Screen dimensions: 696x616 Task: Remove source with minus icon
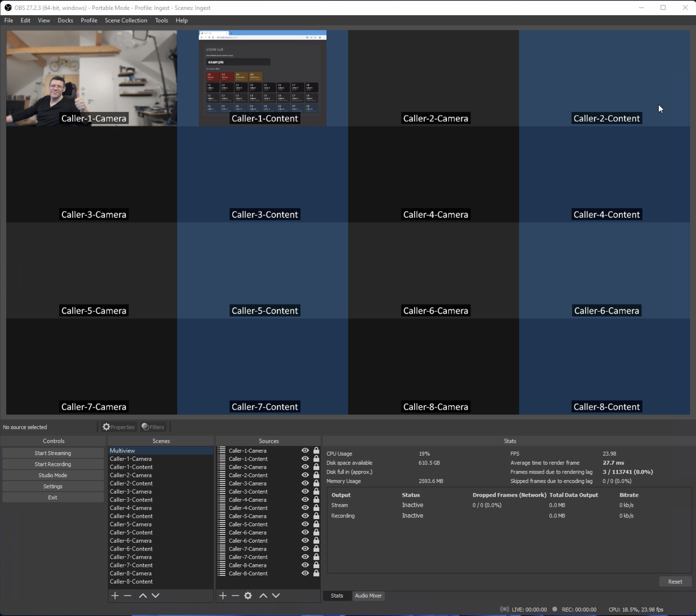235,596
